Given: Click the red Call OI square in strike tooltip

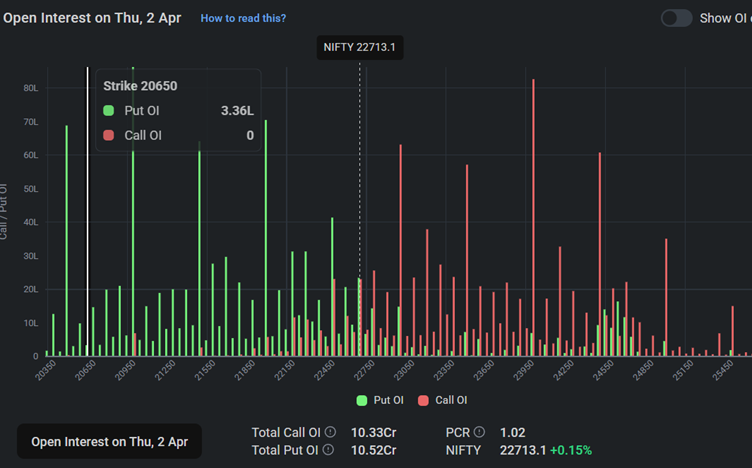Looking at the screenshot, I should coord(109,135).
